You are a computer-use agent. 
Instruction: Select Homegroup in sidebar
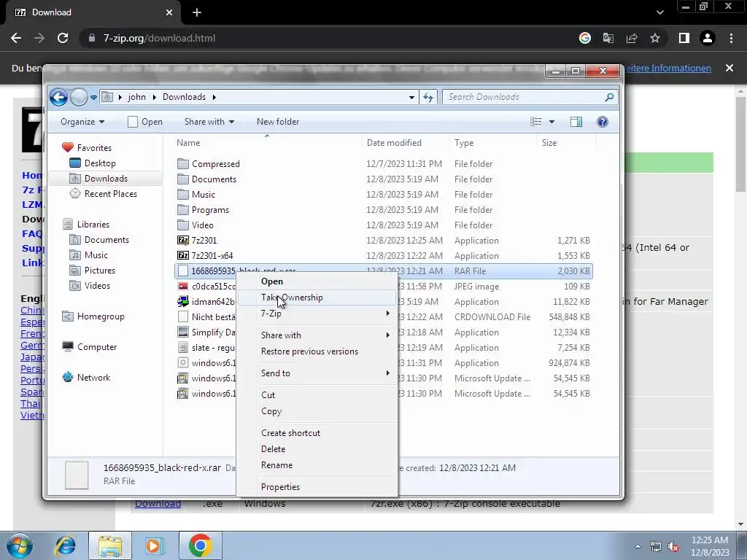click(101, 316)
